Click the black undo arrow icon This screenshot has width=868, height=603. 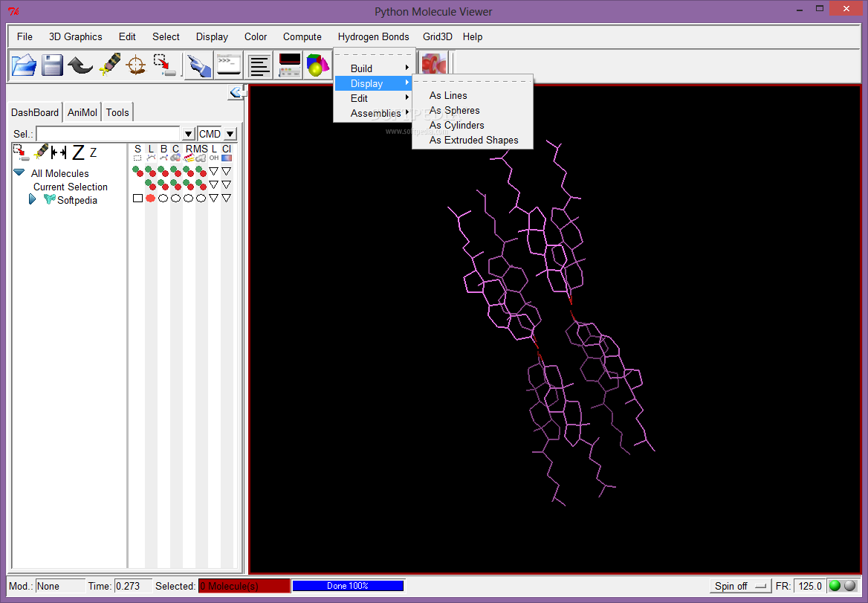coord(80,65)
